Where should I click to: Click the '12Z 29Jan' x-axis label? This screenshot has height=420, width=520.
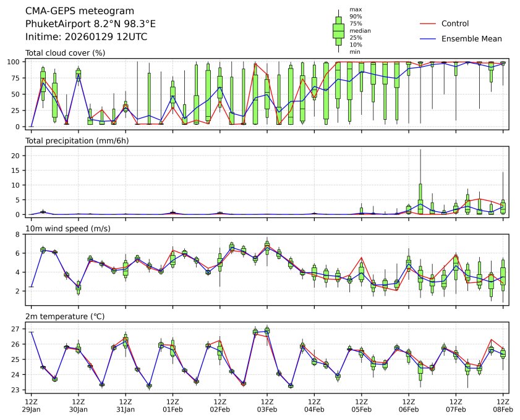(x=31, y=405)
